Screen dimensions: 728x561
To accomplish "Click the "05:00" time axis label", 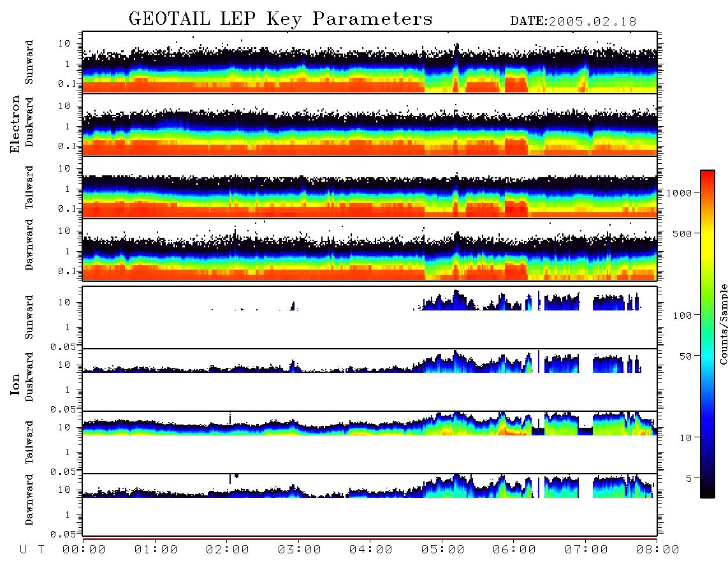I will tap(443, 550).
